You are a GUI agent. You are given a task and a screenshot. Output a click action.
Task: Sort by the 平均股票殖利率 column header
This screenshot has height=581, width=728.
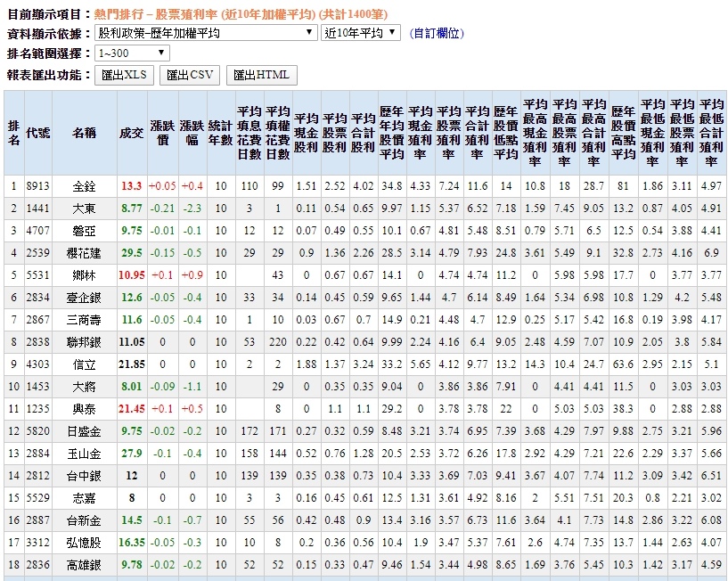pyautogui.click(x=448, y=133)
